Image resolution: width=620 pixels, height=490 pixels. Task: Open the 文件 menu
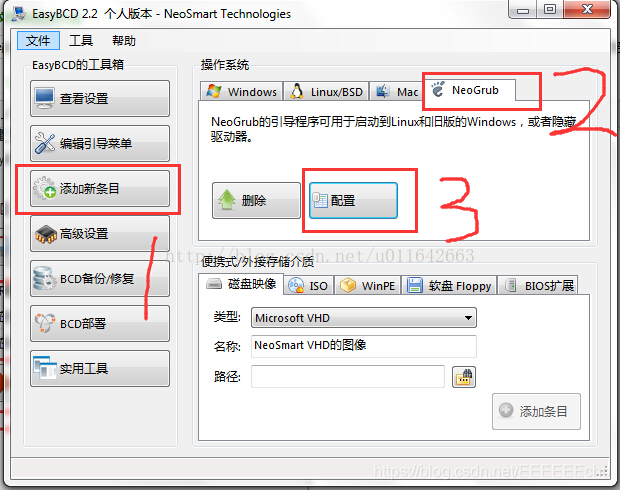38,40
